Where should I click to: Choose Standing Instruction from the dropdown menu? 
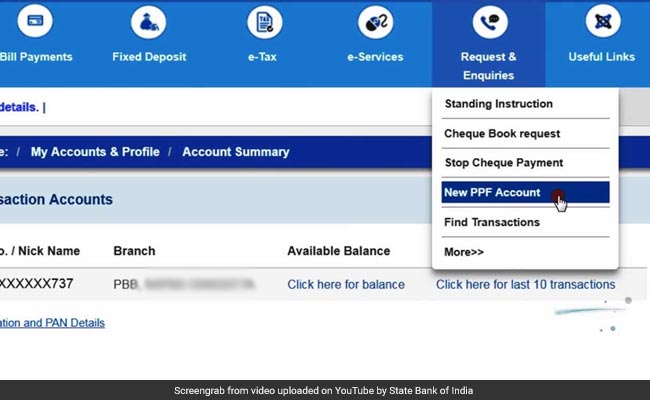[498, 104]
